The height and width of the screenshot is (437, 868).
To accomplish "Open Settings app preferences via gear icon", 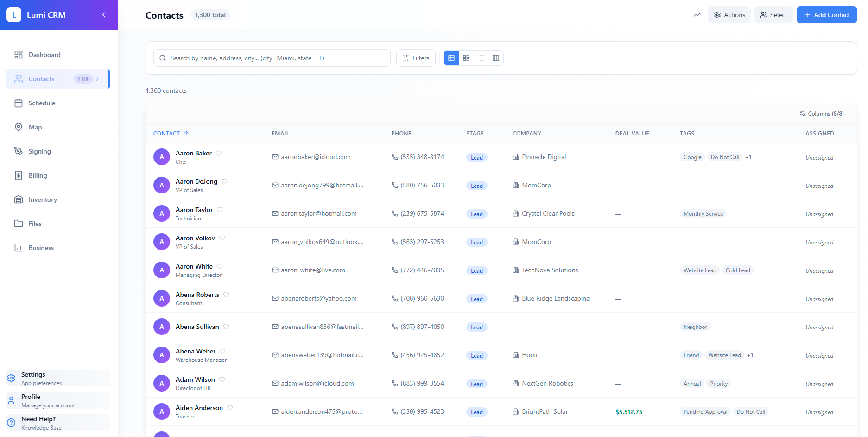I will pos(11,378).
